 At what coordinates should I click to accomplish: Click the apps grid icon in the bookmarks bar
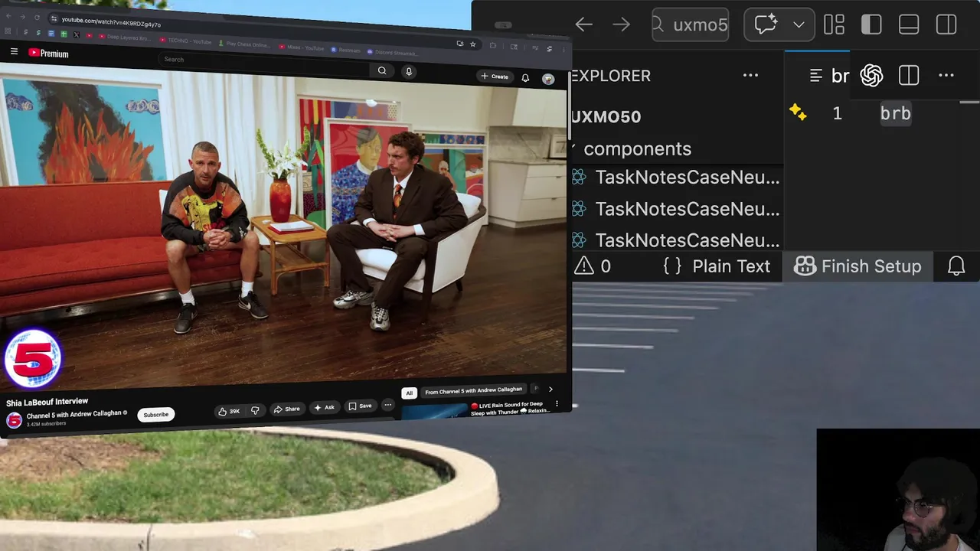point(8,31)
